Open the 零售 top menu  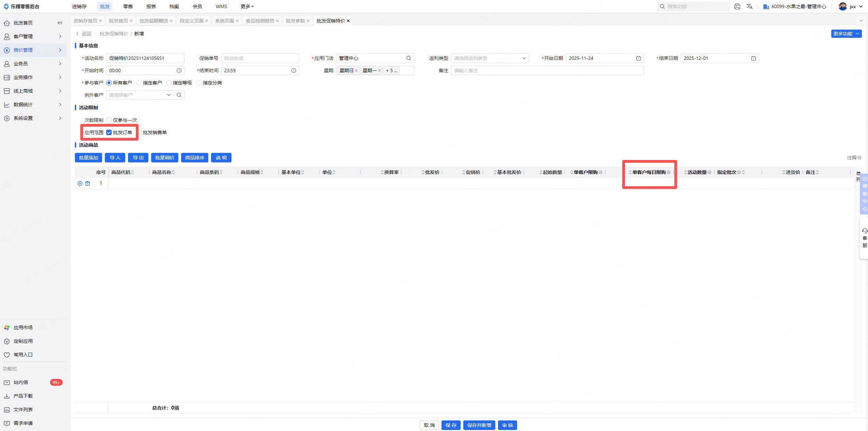pyautogui.click(x=128, y=6)
